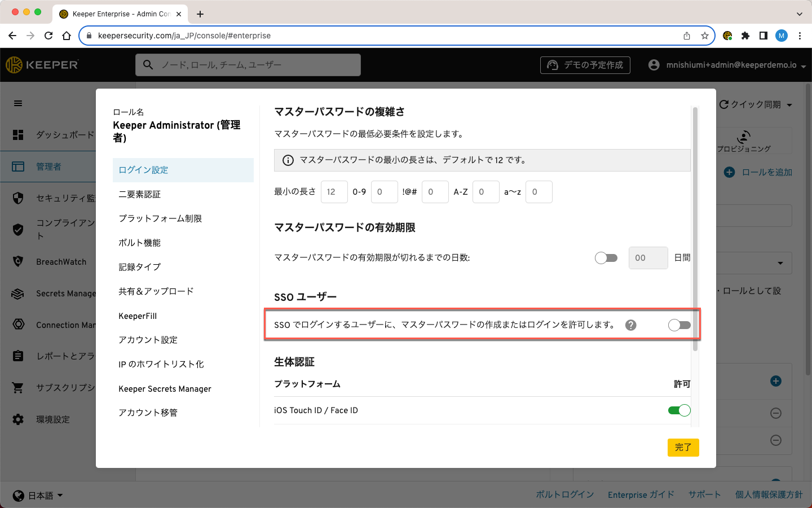Expand the admin account email dropdown

click(x=803, y=66)
